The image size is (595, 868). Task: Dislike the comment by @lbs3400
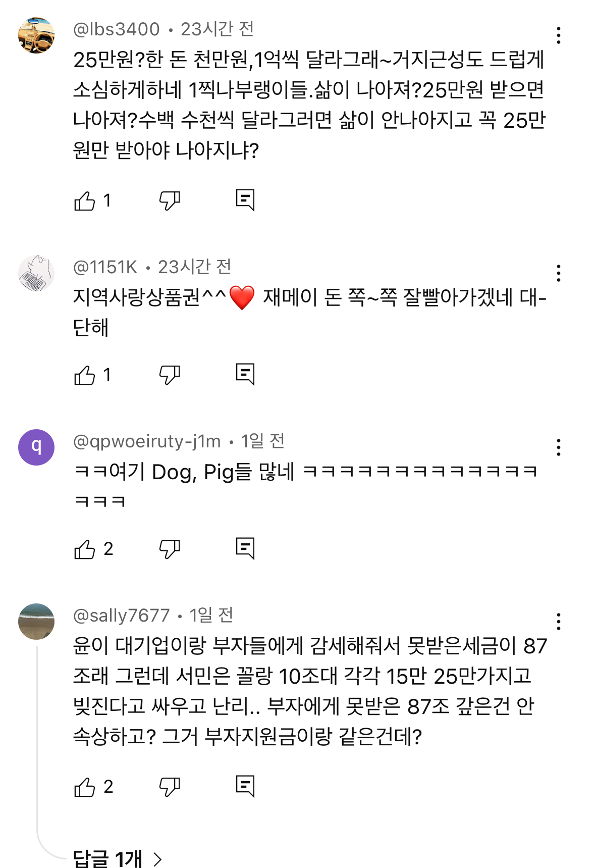point(170,201)
